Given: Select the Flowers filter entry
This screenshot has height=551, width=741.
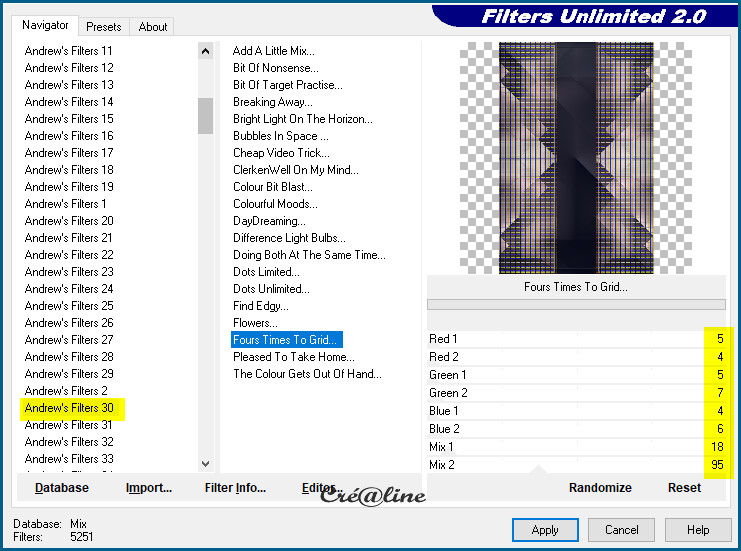Looking at the screenshot, I should coord(255,323).
